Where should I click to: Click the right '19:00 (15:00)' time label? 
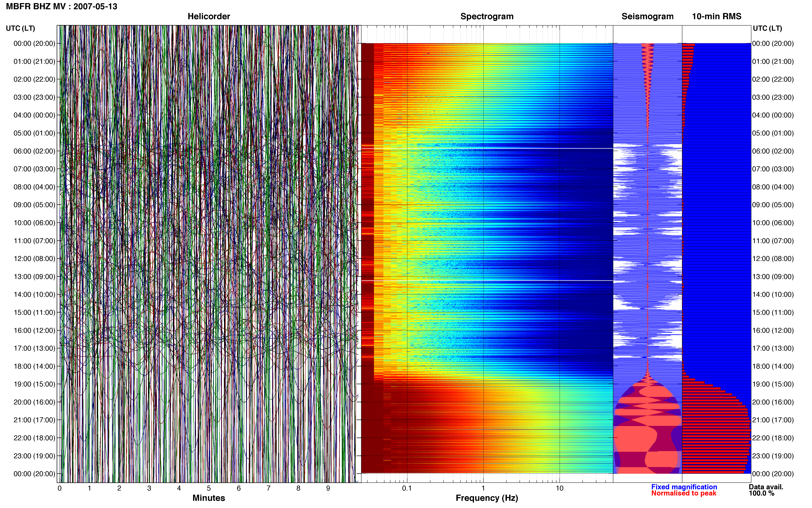773,384
